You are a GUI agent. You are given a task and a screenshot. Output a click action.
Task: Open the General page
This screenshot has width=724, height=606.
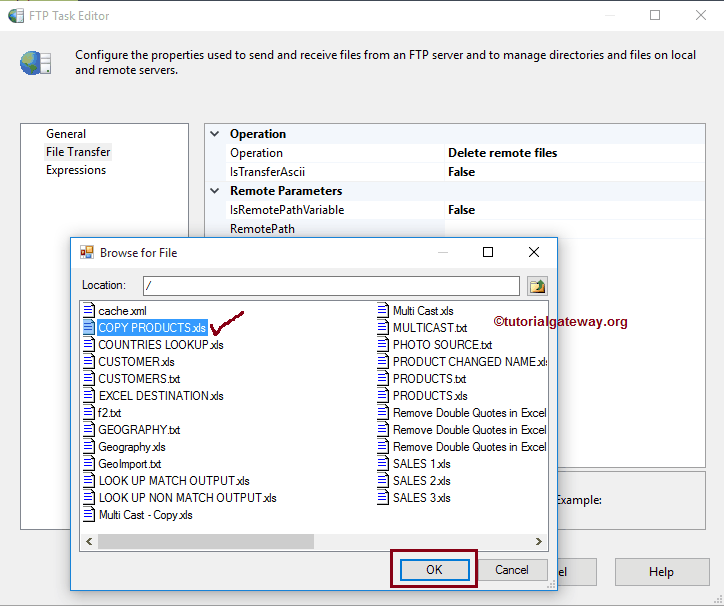pos(66,134)
